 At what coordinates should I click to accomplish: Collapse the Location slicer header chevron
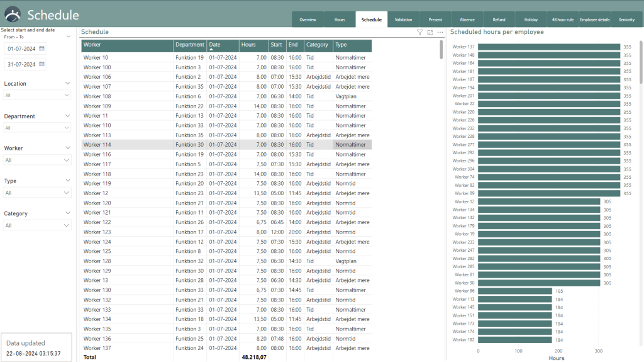[x=67, y=83]
